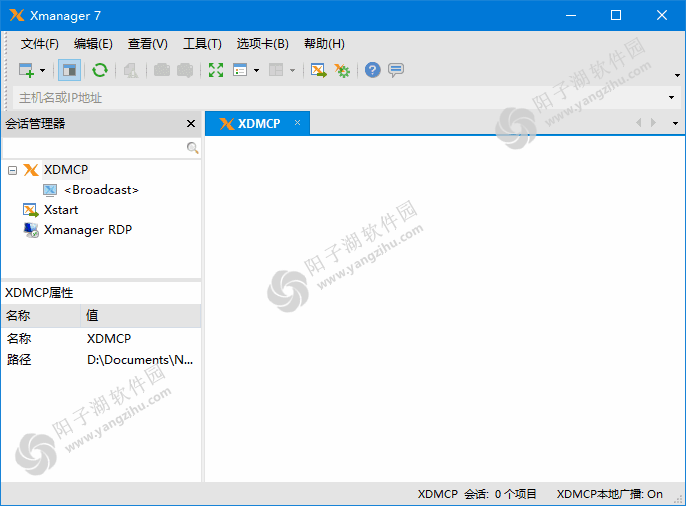
Task: Open the address bar history dropdown
Action: coord(672,98)
